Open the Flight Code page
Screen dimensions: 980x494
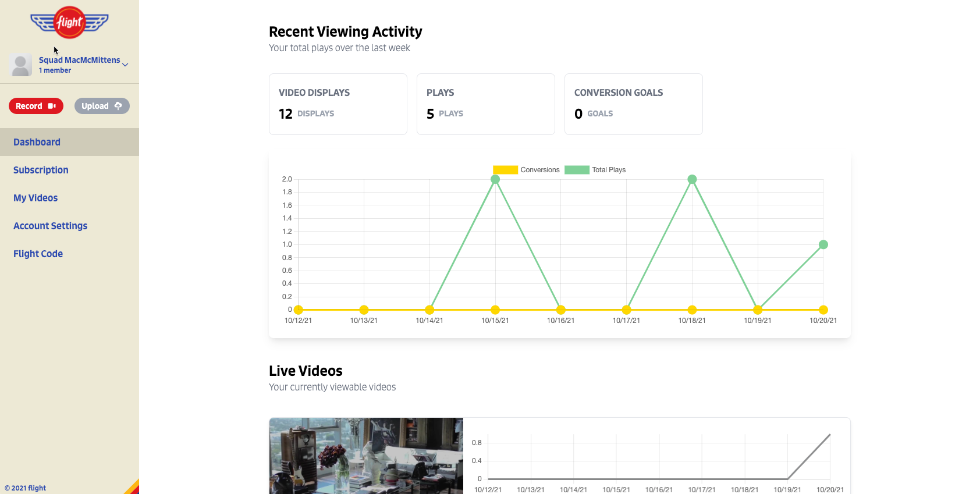[x=38, y=254]
